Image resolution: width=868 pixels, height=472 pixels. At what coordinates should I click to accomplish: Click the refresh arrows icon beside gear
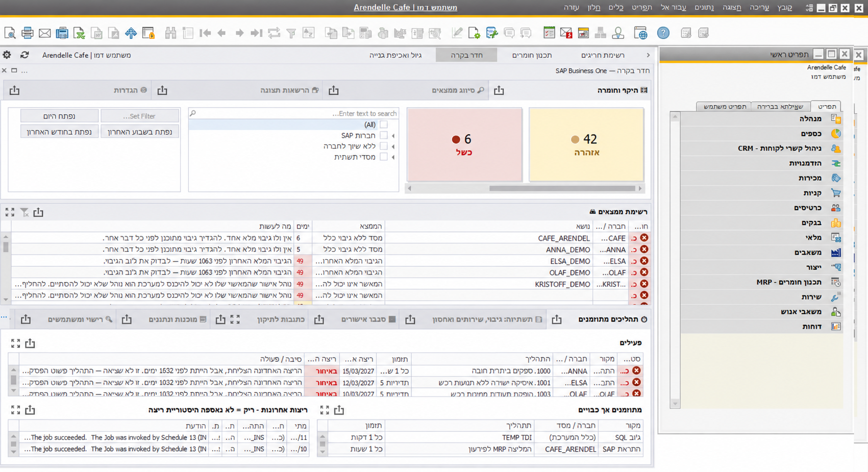(x=24, y=55)
